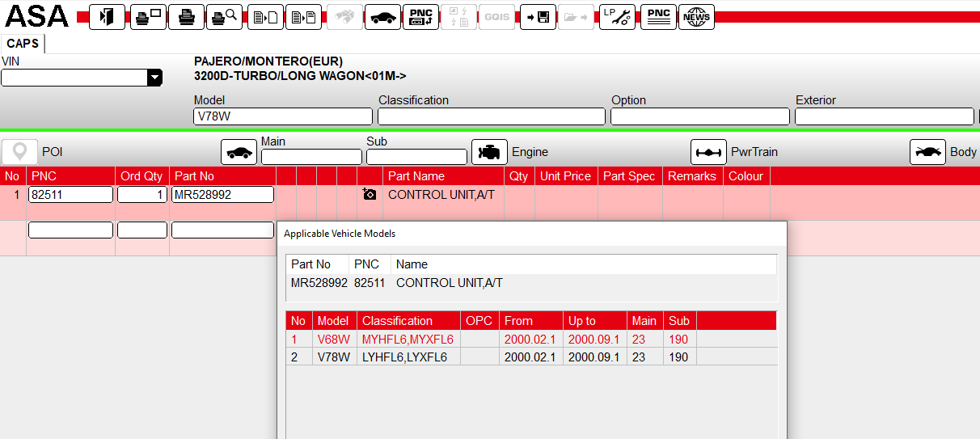Click the page-to-blank-page copy icon

point(264,17)
